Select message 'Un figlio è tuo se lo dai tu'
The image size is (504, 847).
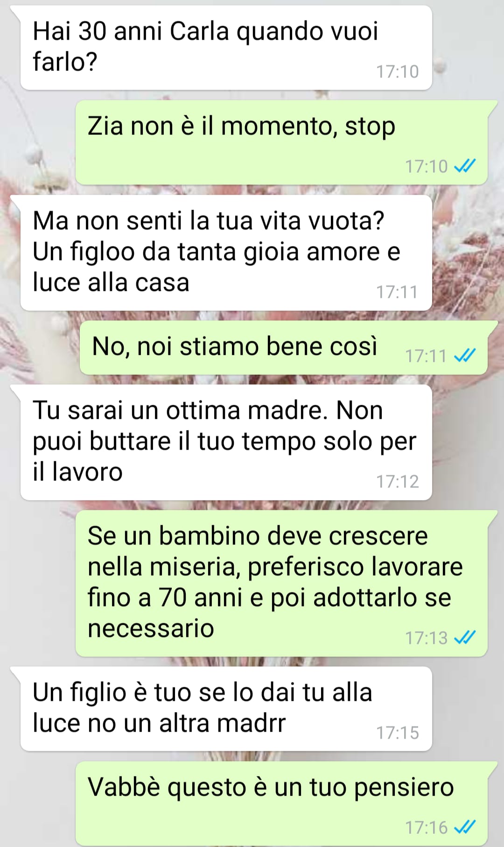click(x=226, y=709)
